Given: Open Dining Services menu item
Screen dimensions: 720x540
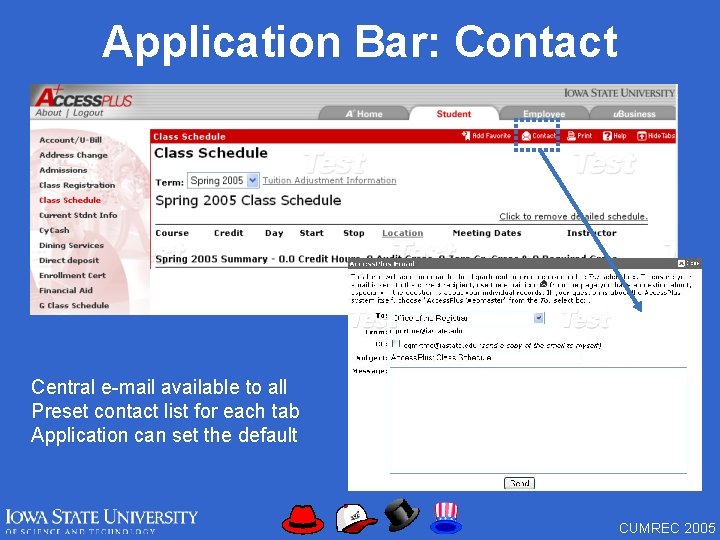Looking at the screenshot, I should tap(71, 246).
